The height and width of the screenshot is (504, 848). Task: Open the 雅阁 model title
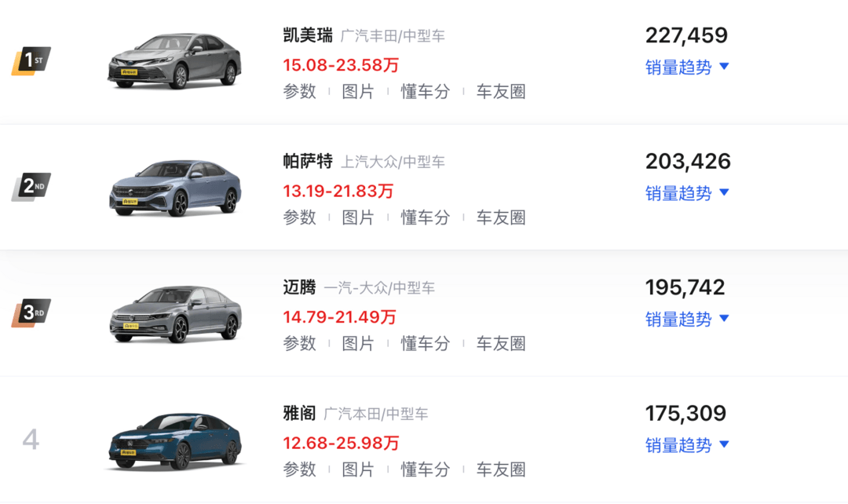click(299, 413)
